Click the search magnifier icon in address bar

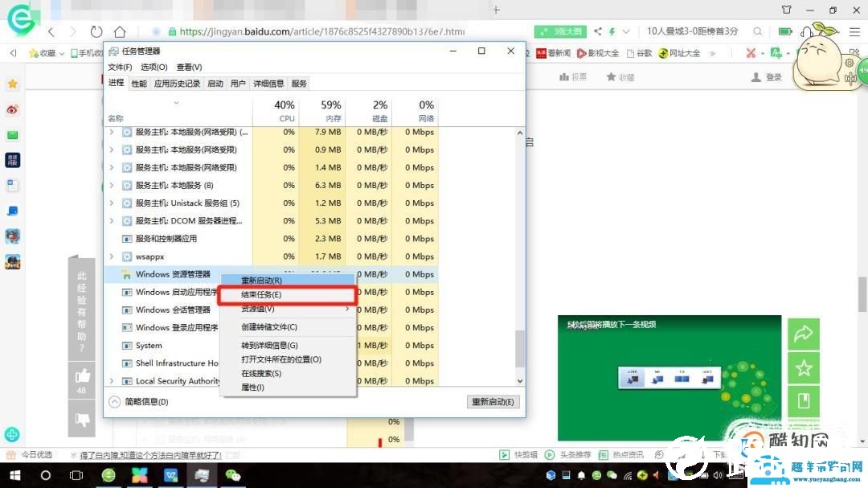(757, 31)
